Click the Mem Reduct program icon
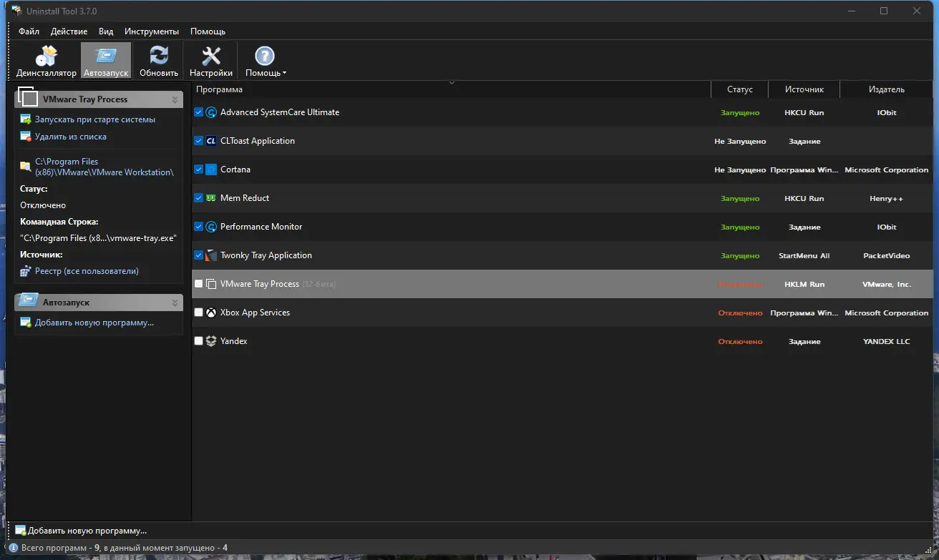939x560 pixels. 211,198
